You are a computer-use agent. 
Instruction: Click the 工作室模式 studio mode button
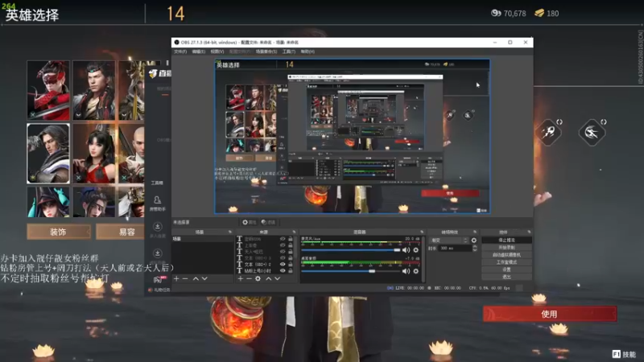pyautogui.click(x=506, y=262)
